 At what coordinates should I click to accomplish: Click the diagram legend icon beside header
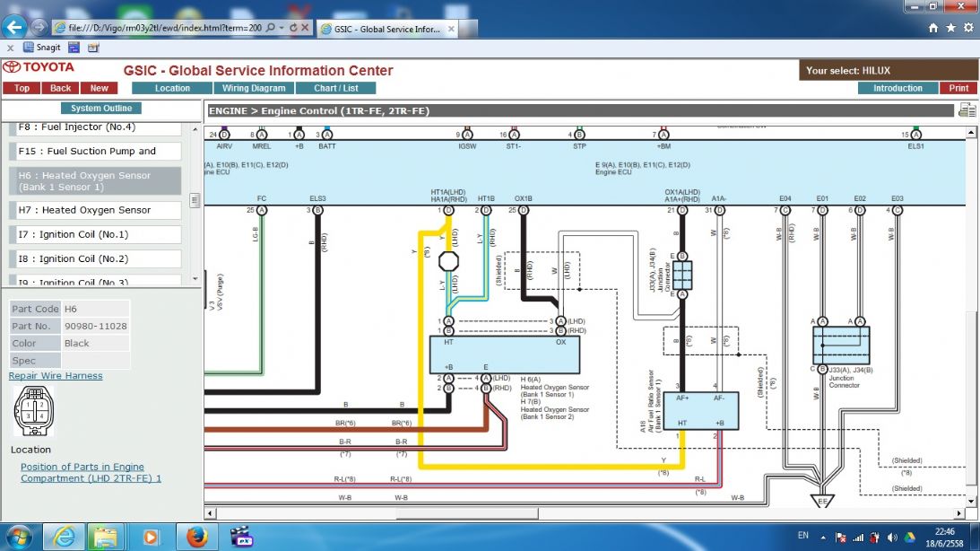[967, 110]
